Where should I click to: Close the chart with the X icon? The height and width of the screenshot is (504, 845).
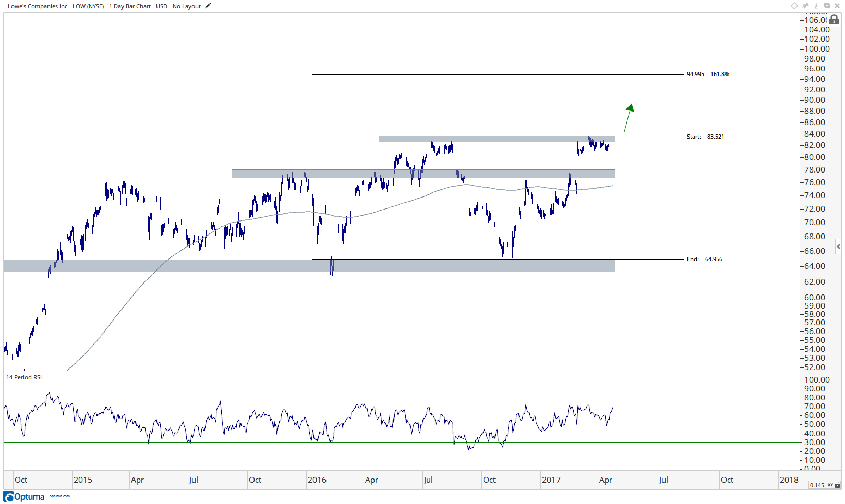tap(837, 6)
